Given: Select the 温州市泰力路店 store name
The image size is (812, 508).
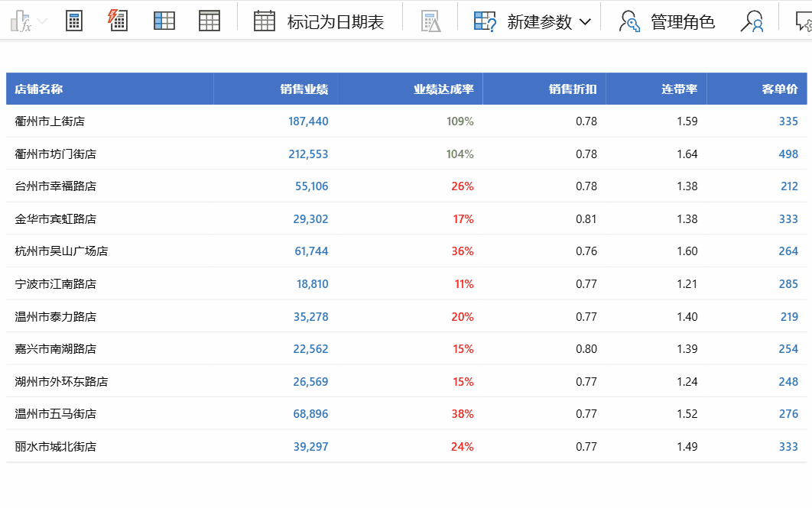Looking at the screenshot, I should (x=55, y=316).
